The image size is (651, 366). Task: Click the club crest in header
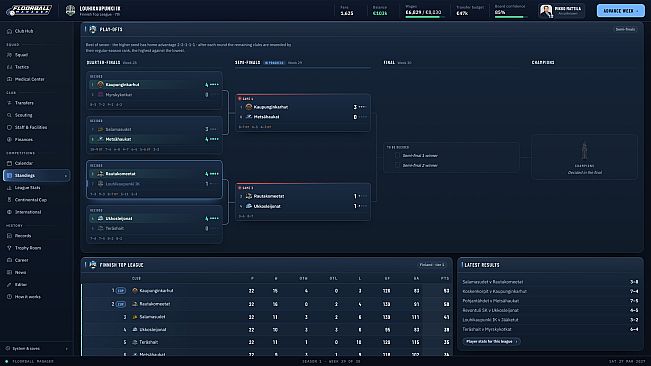coord(71,10)
